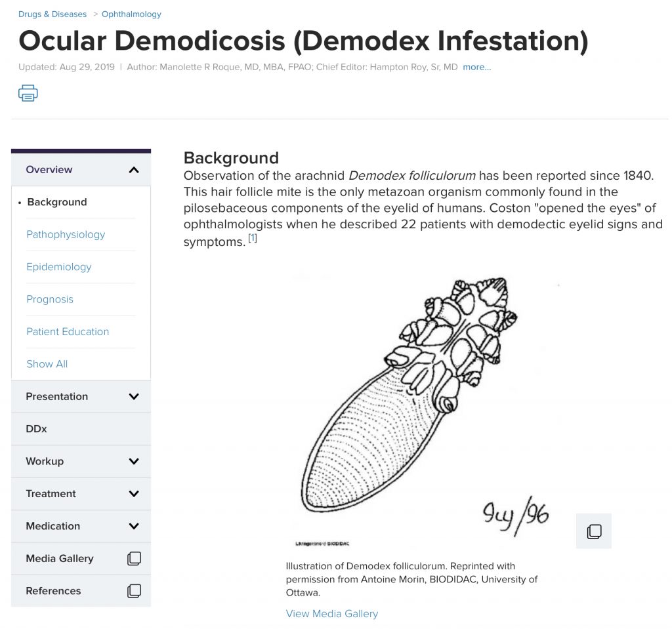Open the Drugs & Diseases breadcrumb
The height and width of the screenshot is (629, 672).
[52, 14]
